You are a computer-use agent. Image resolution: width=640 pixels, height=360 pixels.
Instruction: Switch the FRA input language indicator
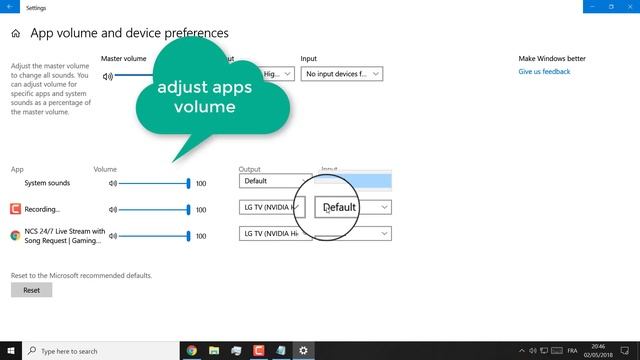point(572,351)
